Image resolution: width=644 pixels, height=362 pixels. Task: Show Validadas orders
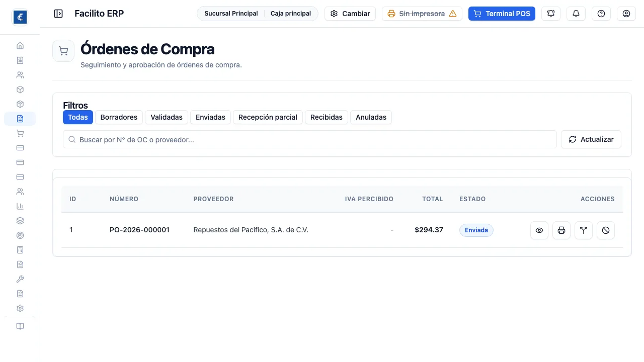pyautogui.click(x=167, y=117)
